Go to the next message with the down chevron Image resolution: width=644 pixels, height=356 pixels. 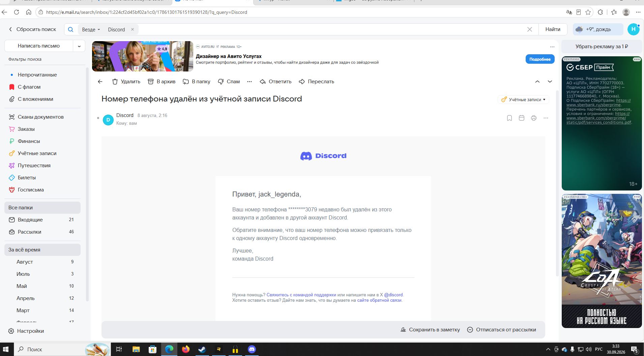[550, 82]
